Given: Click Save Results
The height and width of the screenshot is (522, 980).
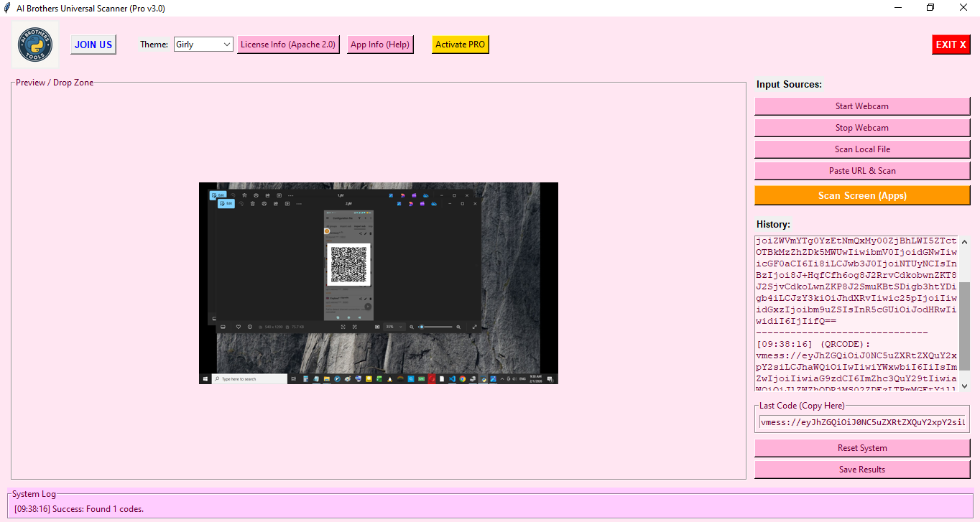Looking at the screenshot, I should point(862,470).
